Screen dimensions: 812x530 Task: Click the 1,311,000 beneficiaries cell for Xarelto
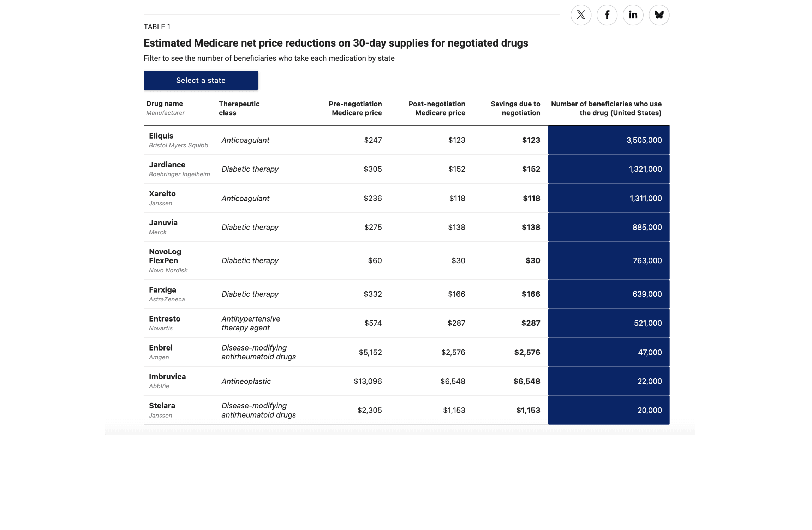pyautogui.click(x=609, y=198)
